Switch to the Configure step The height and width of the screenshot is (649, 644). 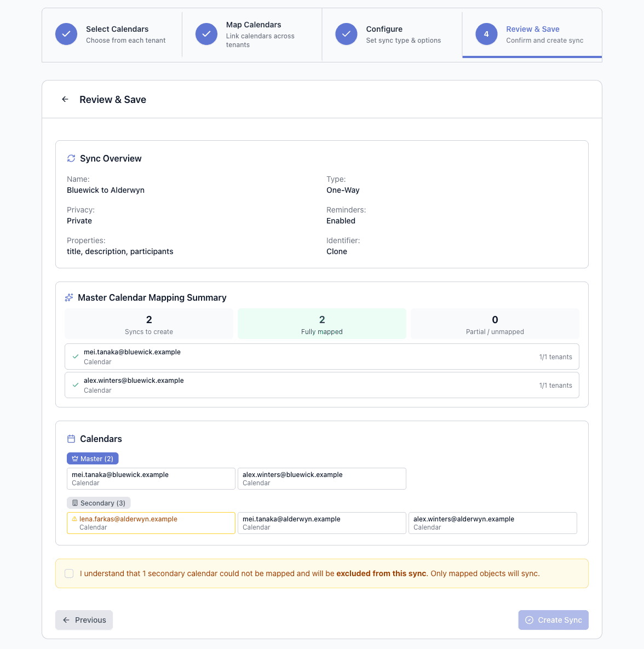click(x=392, y=35)
